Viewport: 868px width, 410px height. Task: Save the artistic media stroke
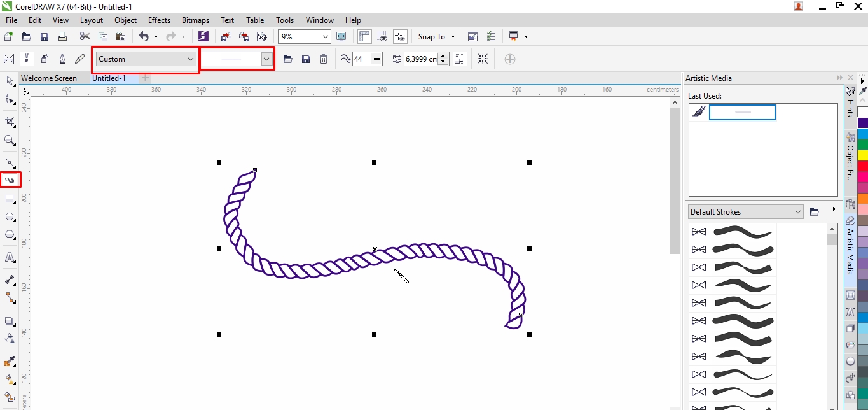(x=306, y=59)
